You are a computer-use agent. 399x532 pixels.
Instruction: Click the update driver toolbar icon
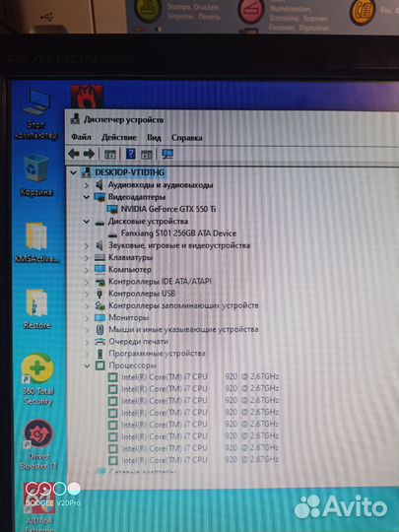[147, 155]
